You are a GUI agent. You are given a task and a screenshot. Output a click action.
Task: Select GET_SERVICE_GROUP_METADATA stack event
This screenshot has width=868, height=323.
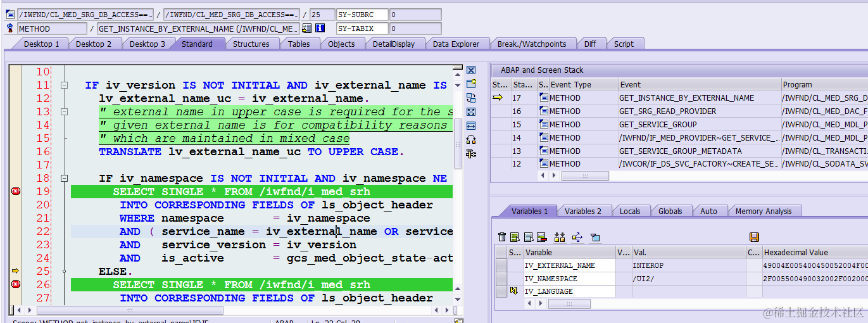tap(699, 151)
